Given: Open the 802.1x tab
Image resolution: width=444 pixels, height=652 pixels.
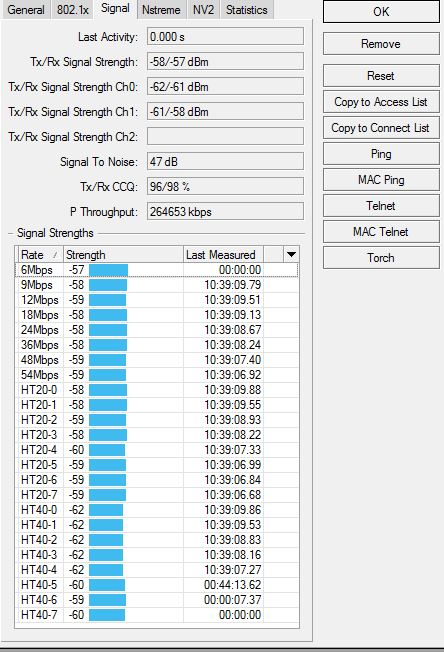Looking at the screenshot, I should (x=73, y=10).
